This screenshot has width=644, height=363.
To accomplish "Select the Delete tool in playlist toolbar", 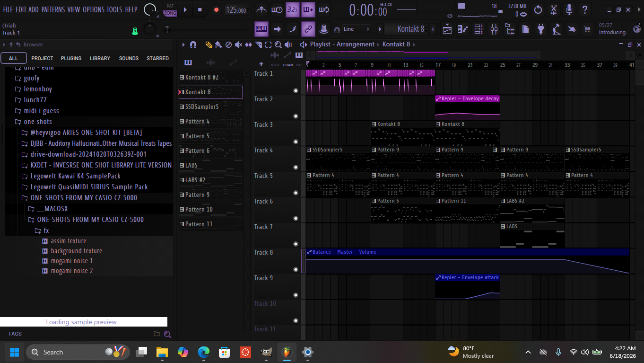I will [x=228, y=44].
